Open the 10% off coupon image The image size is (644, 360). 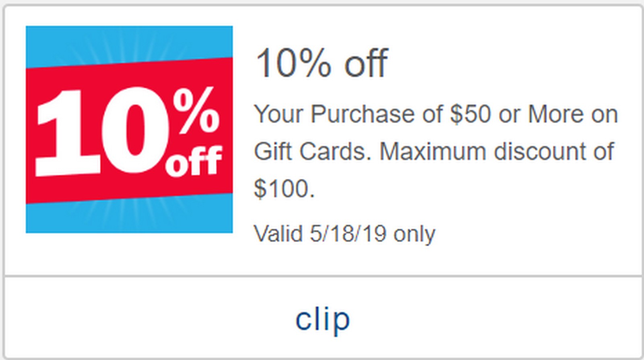point(129,129)
